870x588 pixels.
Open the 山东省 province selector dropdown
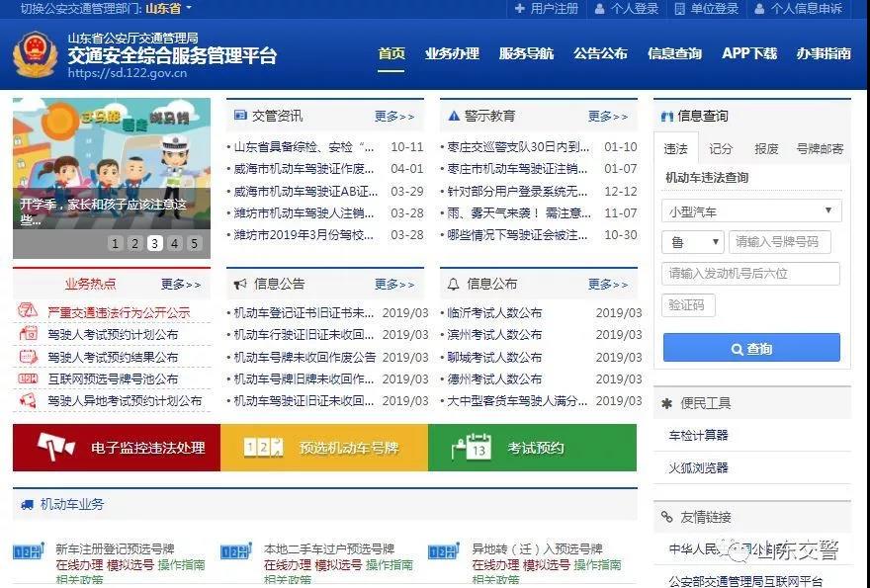pyautogui.click(x=169, y=9)
